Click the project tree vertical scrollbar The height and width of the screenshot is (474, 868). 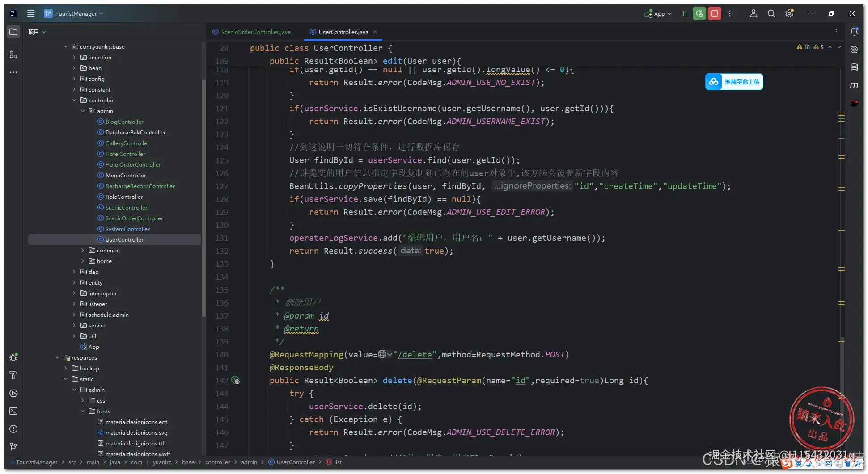click(204, 198)
